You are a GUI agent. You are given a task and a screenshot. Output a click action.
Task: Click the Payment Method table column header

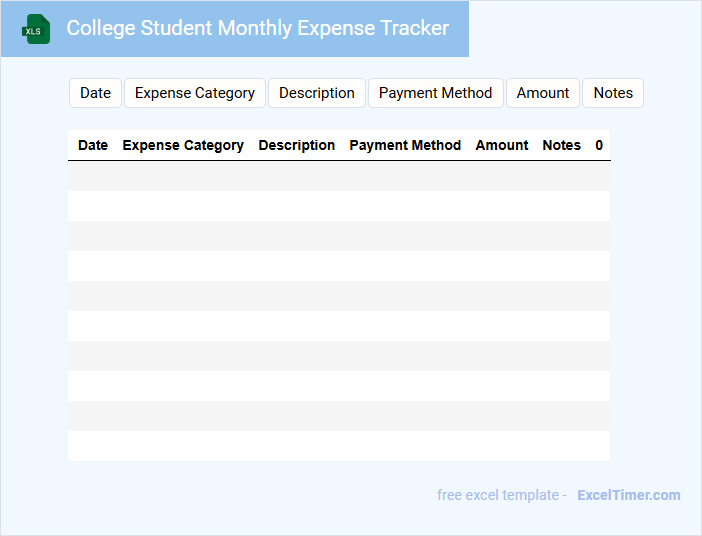click(x=405, y=145)
